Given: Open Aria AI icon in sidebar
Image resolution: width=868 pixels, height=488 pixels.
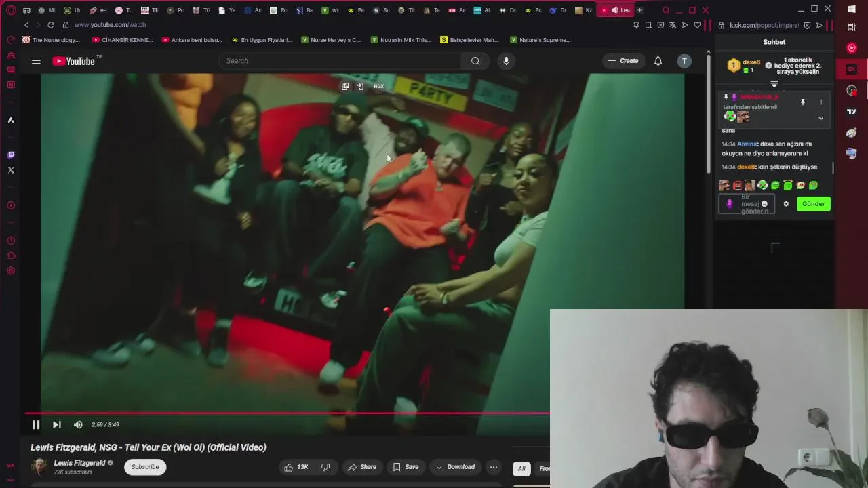Looking at the screenshot, I should point(11,120).
